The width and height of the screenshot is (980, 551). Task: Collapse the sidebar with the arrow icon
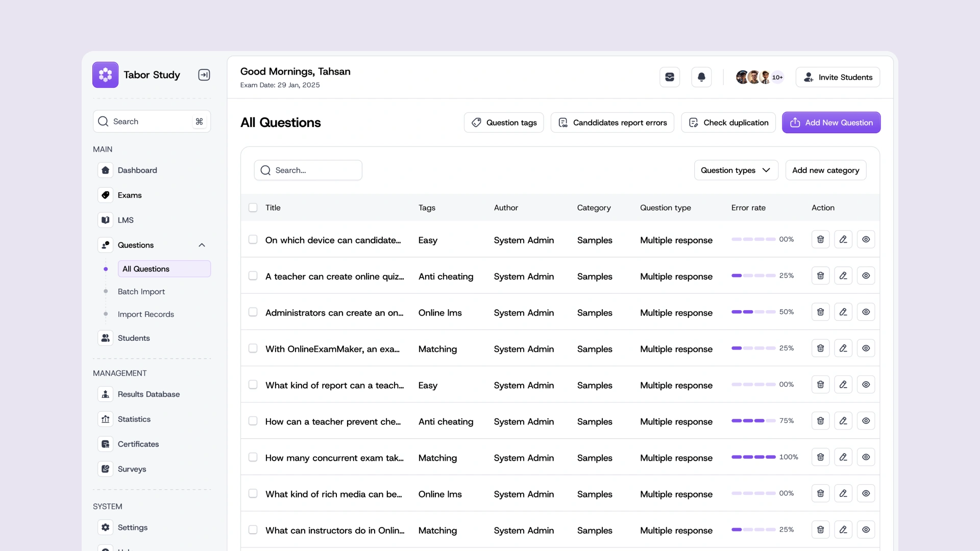(x=204, y=75)
